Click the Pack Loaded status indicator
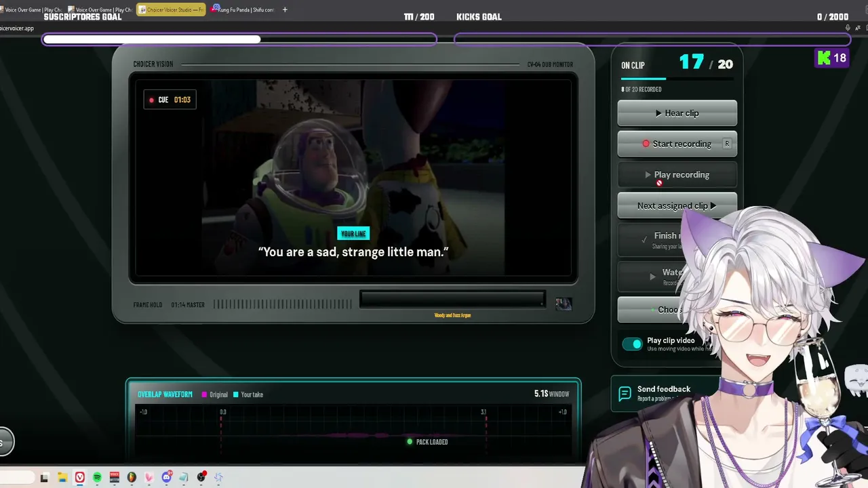The width and height of the screenshot is (868, 488). 427,442
